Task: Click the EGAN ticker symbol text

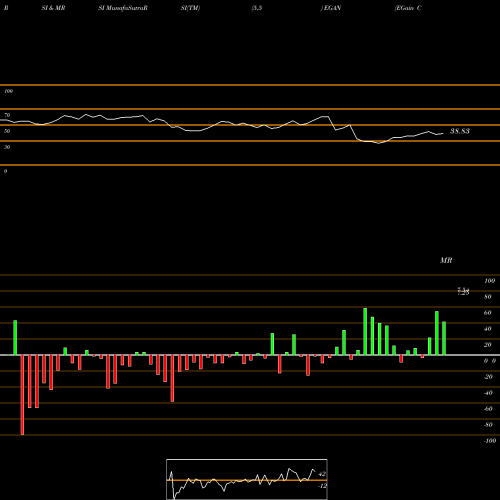Action: tap(332, 8)
